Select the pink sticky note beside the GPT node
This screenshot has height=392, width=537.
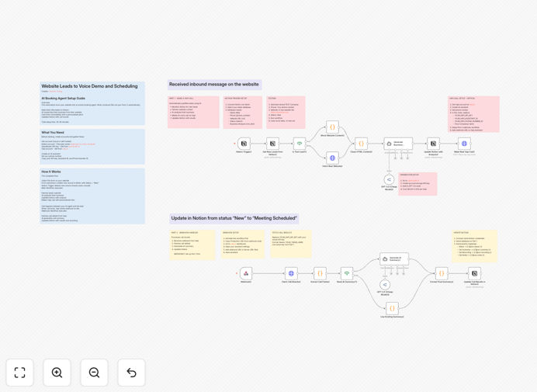click(x=417, y=184)
